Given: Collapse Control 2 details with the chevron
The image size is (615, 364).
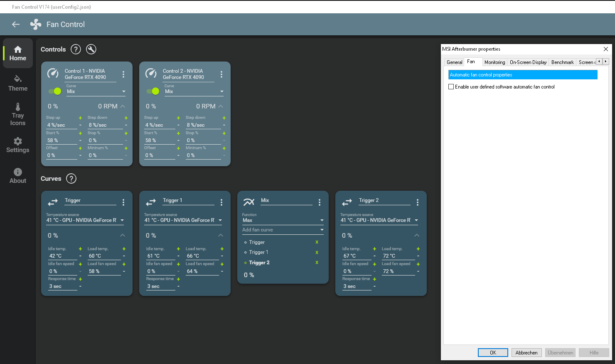Looking at the screenshot, I should tap(221, 106).
